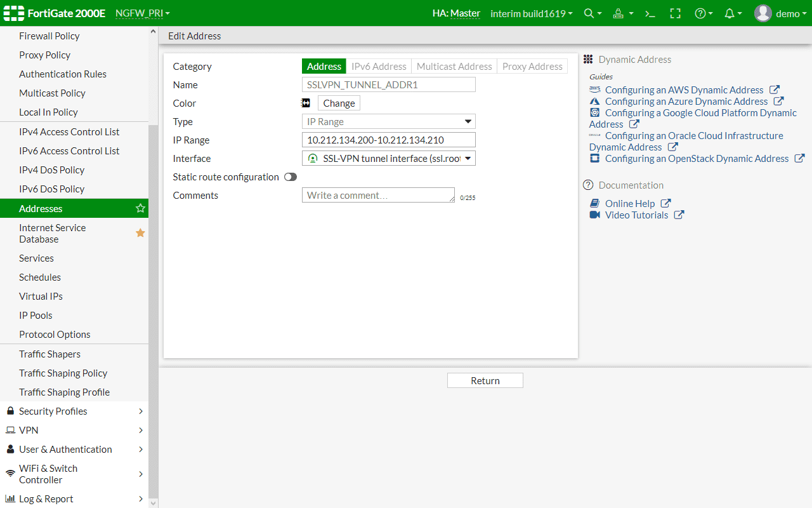The width and height of the screenshot is (812, 508).
Task: Click sidebar scrollbar down arrow
Action: click(x=153, y=502)
